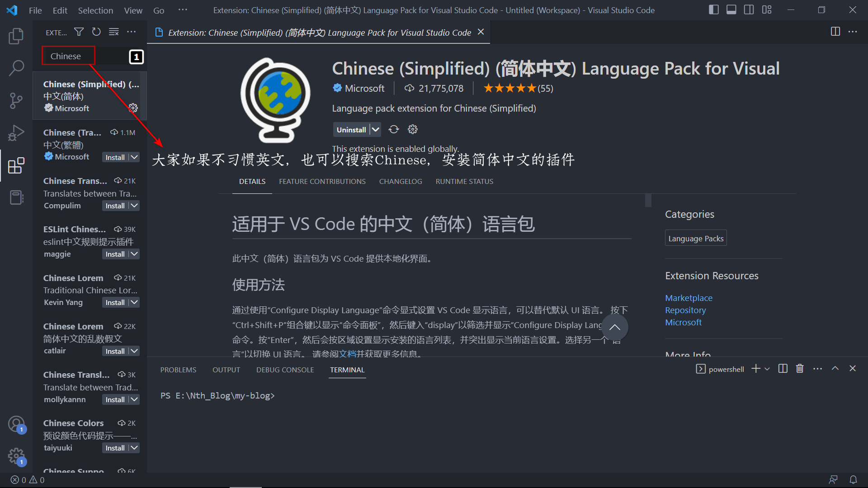Open the Go menu
The height and width of the screenshot is (488, 868).
click(x=159, y=10)
